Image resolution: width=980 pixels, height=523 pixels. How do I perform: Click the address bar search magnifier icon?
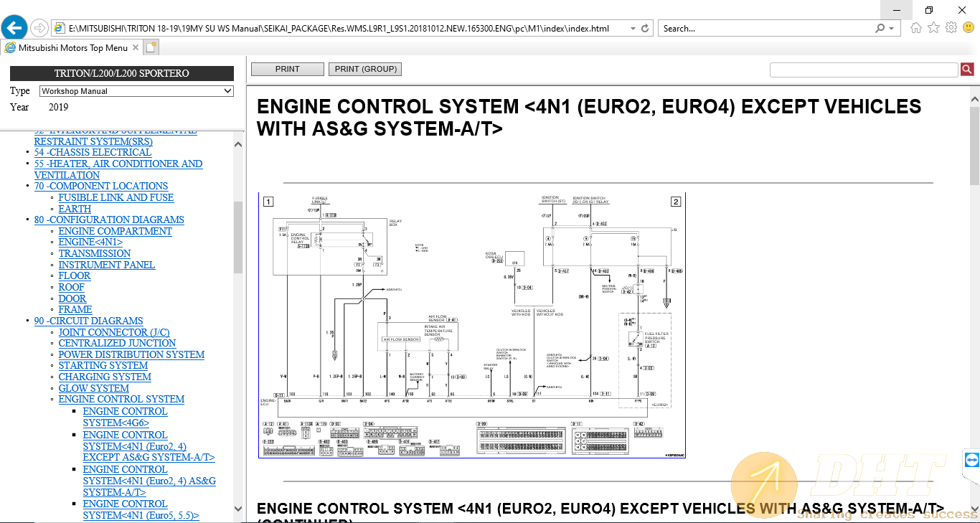click(880, 29)
